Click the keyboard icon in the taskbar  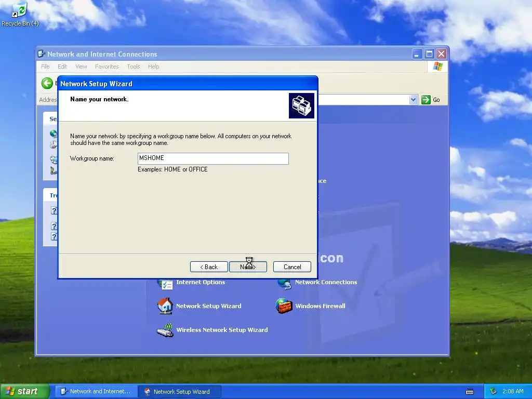tap(470, 392)
